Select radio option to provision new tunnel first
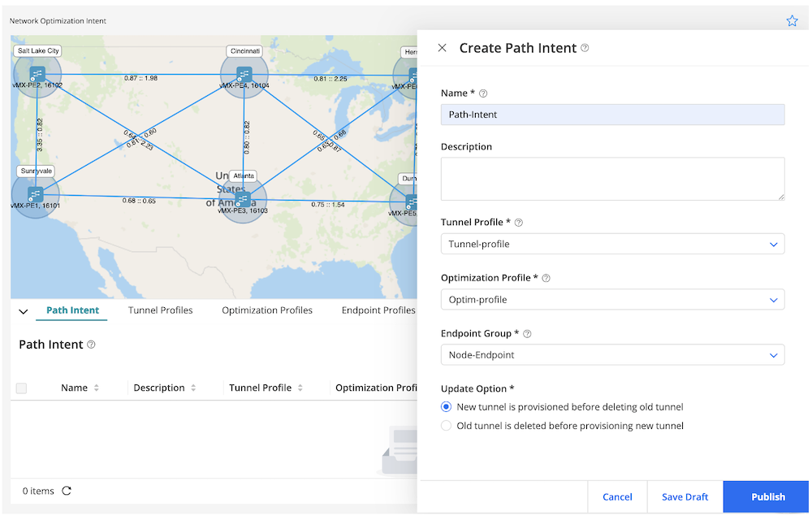Viewport: 812px width, 516px height. click(x=446, y=406)
